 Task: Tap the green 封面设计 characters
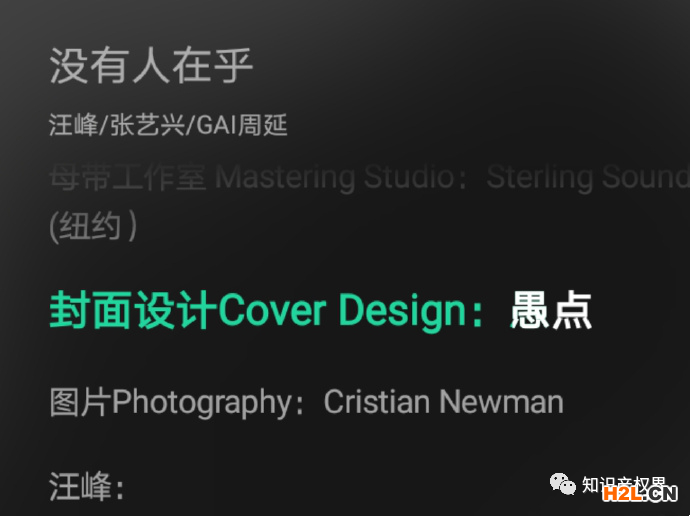tap(133, 311)
